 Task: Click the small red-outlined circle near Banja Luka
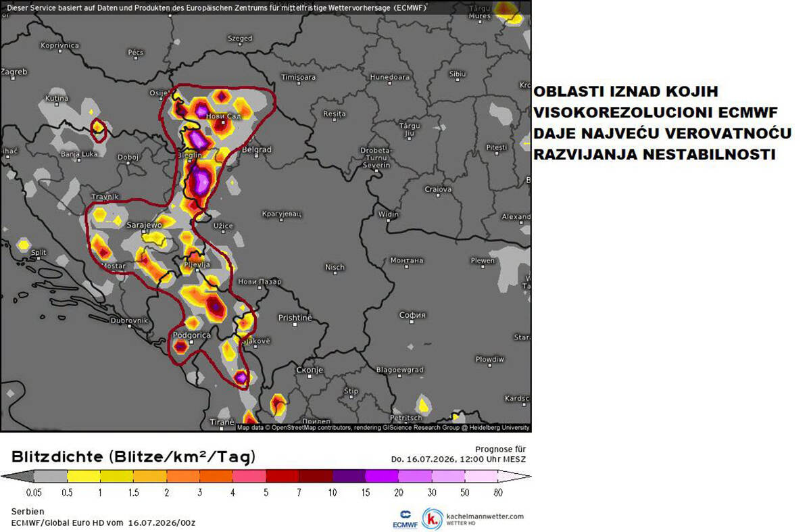click(99, 129)
